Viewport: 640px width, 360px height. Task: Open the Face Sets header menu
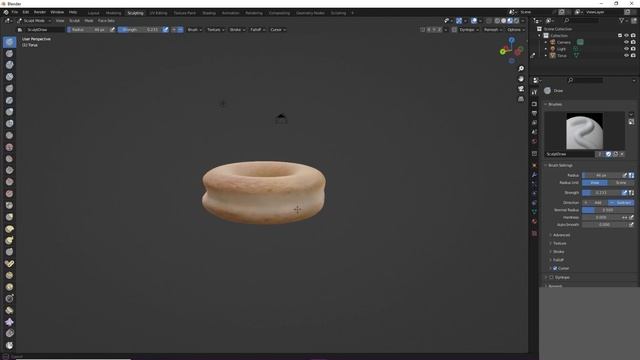pyautogui.click(x=106, y=20)
